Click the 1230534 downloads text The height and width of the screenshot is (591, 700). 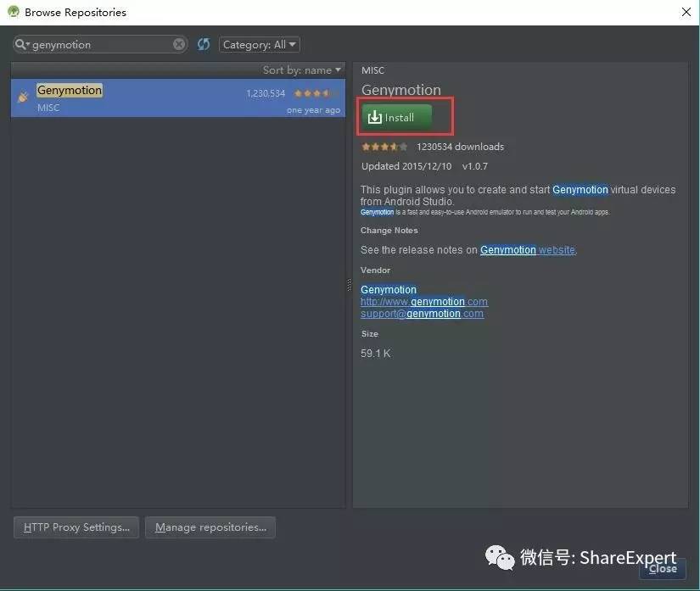[x=460, y=147]
